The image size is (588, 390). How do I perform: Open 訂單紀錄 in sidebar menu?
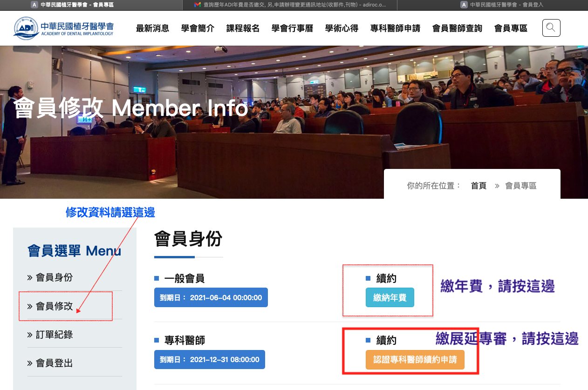pos(54,335)
